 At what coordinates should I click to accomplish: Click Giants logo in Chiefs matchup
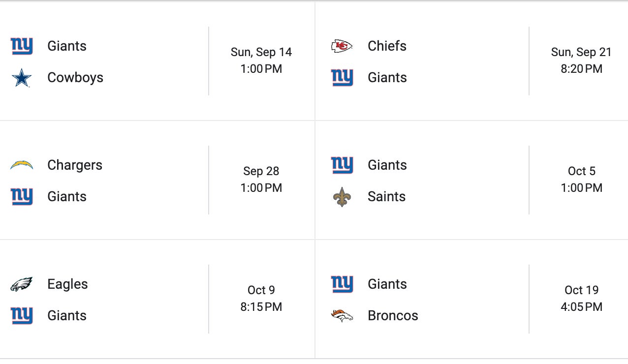(x=342, y=78)
